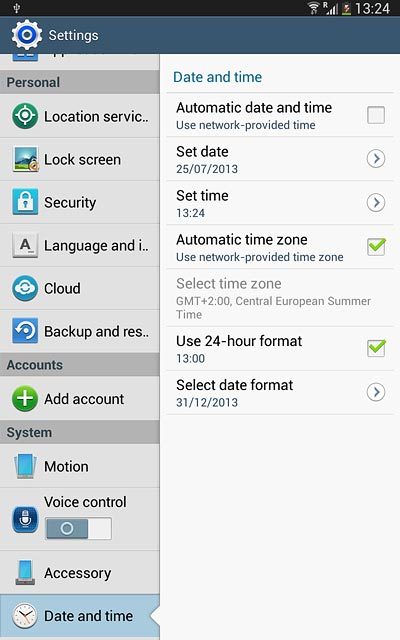Enable Automatic date and time checkbox

[x=376, y=115]
